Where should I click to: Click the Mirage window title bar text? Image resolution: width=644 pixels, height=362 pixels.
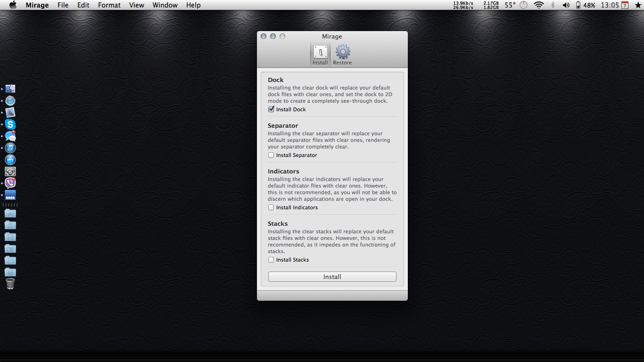coord(332,36)
